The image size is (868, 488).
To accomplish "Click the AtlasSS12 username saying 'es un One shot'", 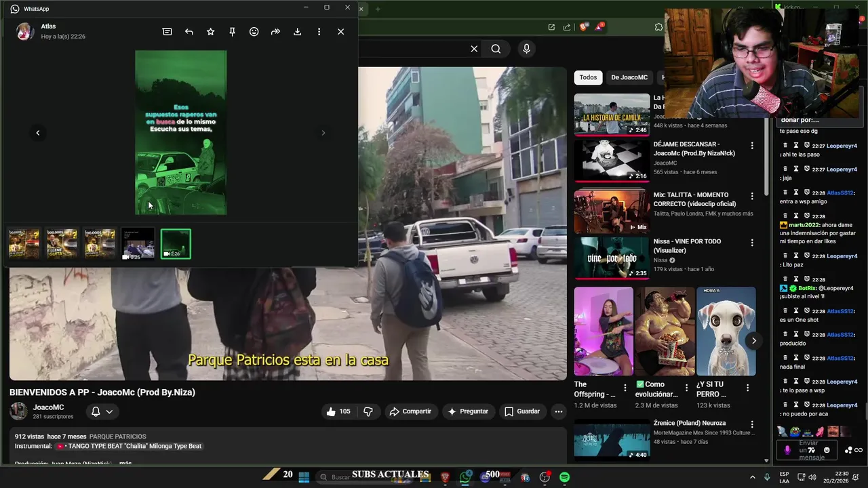I will click(840, 311).
